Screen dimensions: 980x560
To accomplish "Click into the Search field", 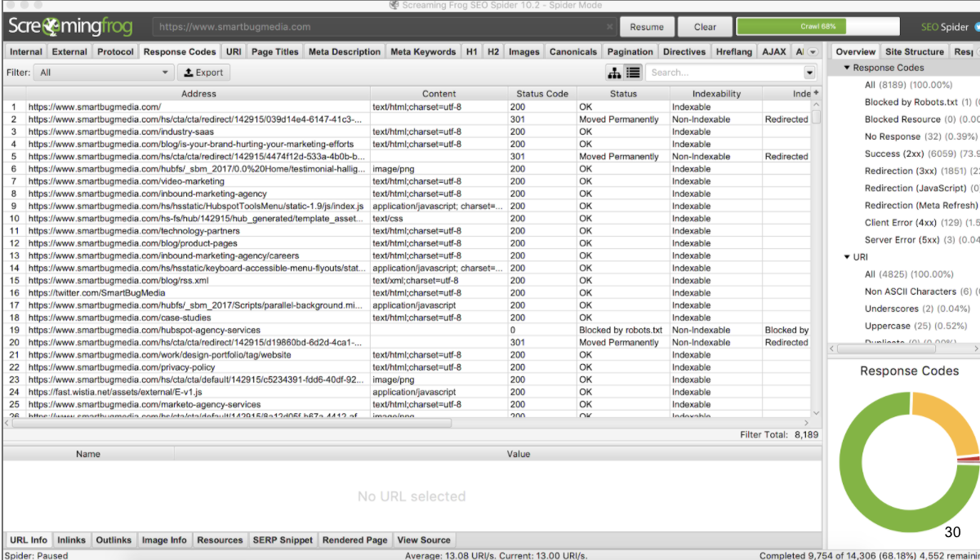I will (x=725, y=73).
